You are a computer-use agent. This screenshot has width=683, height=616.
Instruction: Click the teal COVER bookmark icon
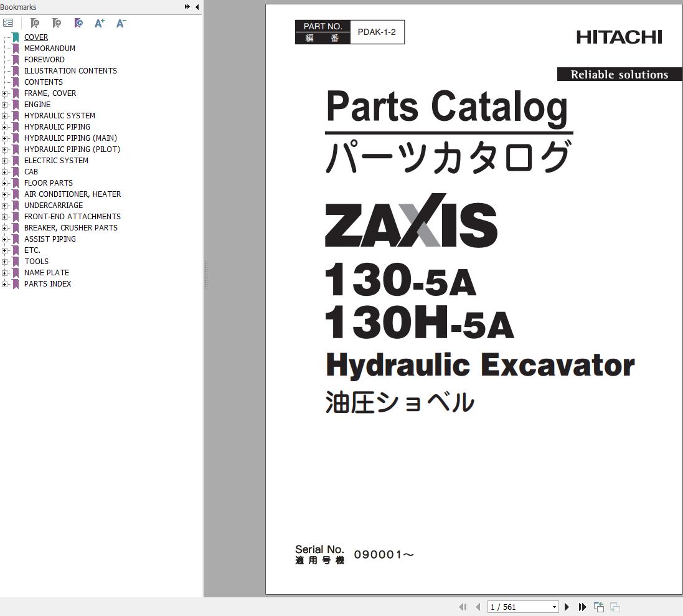[x=16, y=37]
